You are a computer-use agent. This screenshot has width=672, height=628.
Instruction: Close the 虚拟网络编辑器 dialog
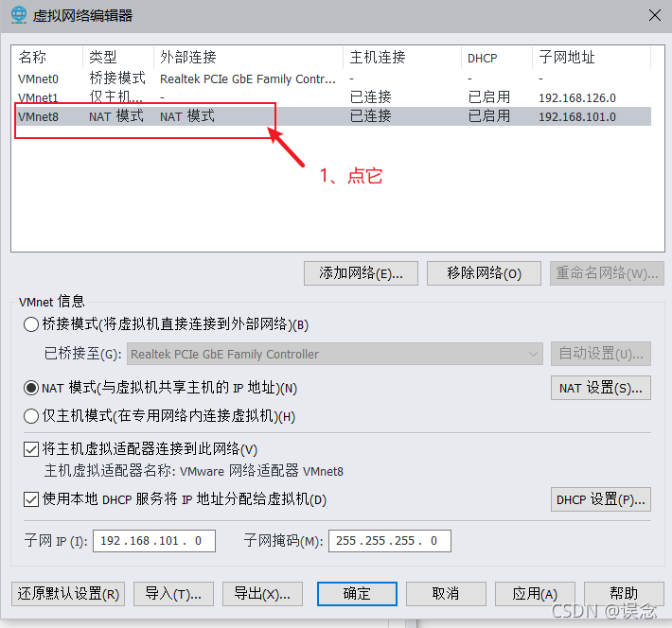654,15
